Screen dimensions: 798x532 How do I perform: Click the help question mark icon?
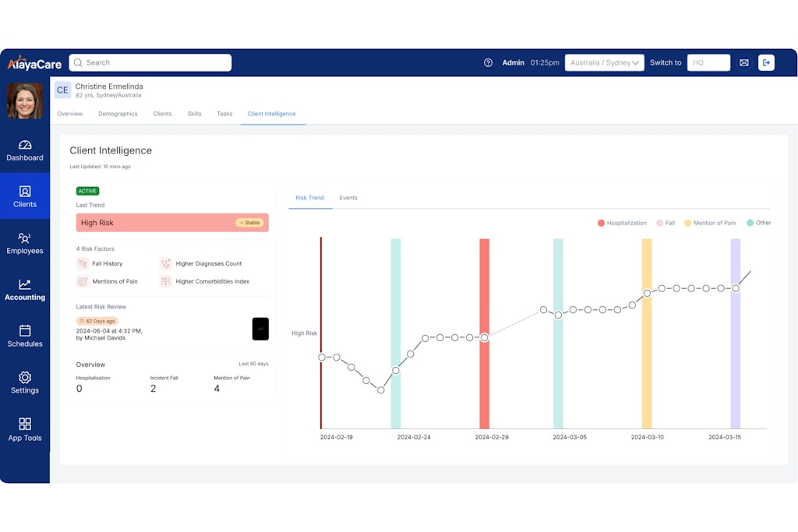pos(488,63)
